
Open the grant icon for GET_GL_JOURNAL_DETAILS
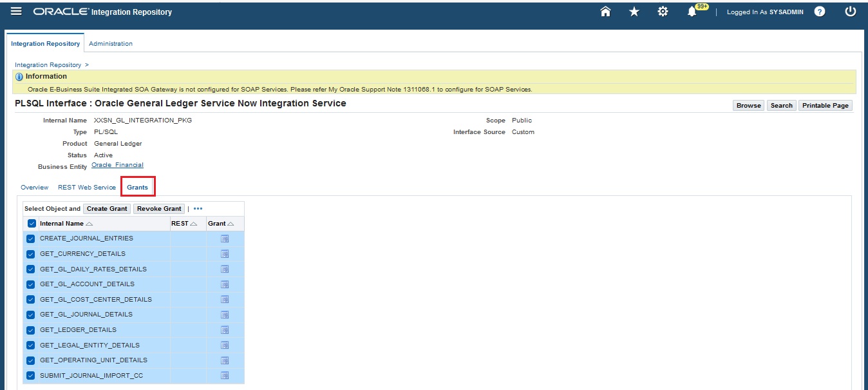225,315
